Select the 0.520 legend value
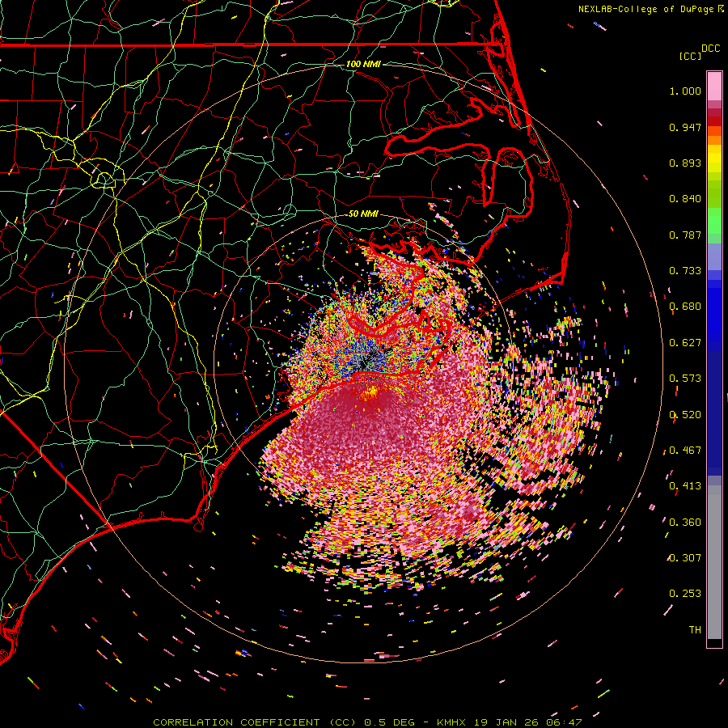This screenshot has width=728, height=728. point(685,415)
